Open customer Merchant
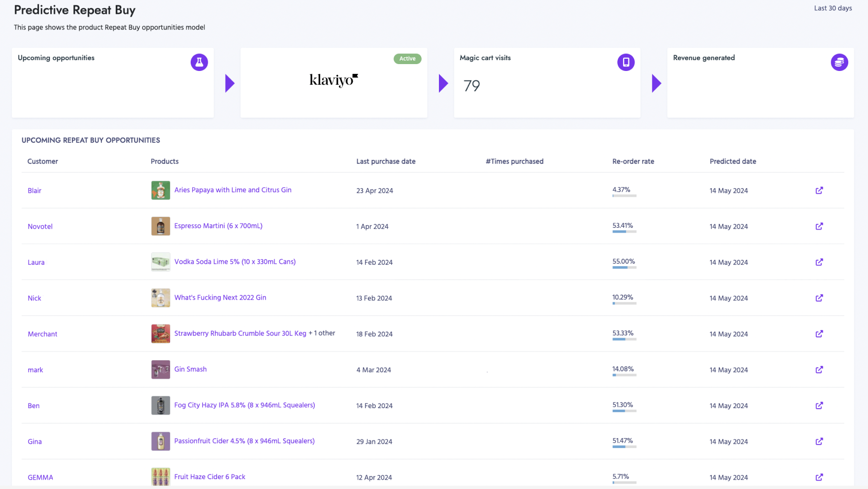This screenshot has width=868, height=489. point(42,334)
